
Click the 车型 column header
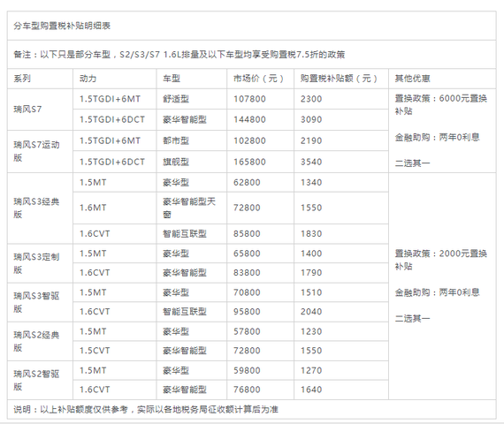pos(172,79)
